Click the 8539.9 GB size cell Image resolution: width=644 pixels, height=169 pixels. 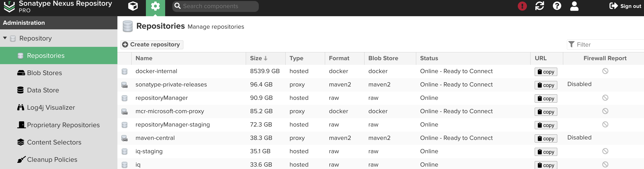265,71
